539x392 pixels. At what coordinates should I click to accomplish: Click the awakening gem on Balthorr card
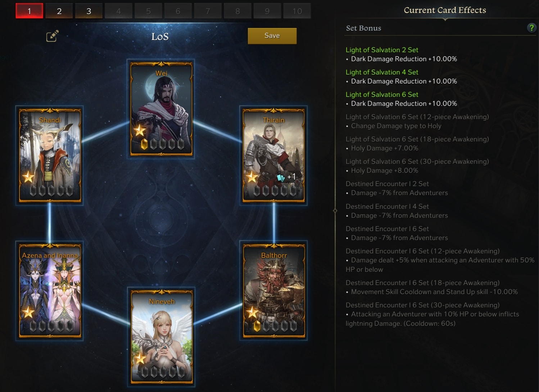point(257,326)
